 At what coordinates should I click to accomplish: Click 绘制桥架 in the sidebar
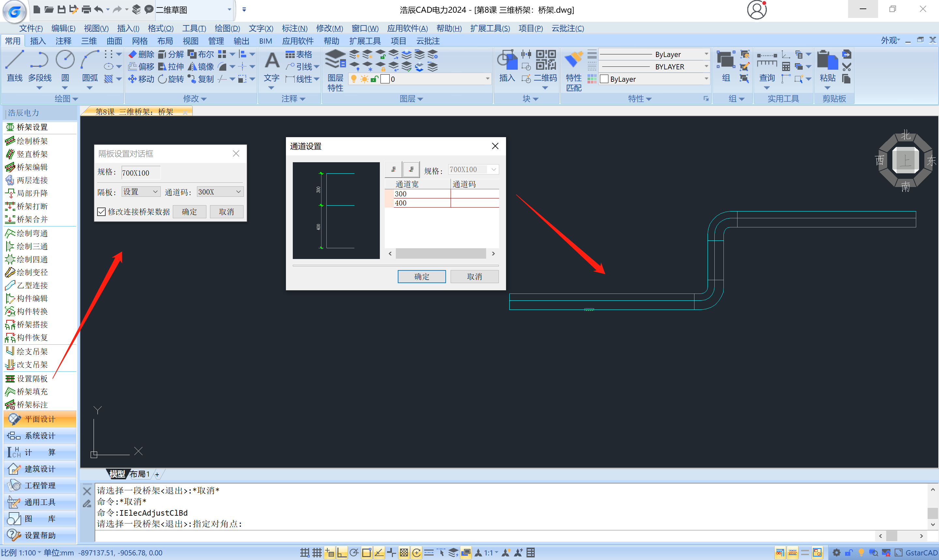tap(32, 141)
